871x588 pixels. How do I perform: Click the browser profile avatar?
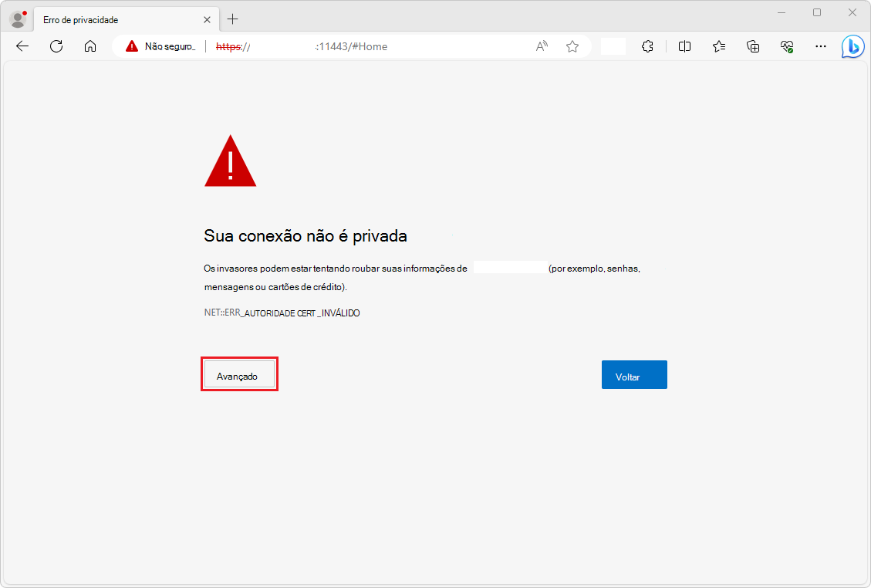(17, 18)
